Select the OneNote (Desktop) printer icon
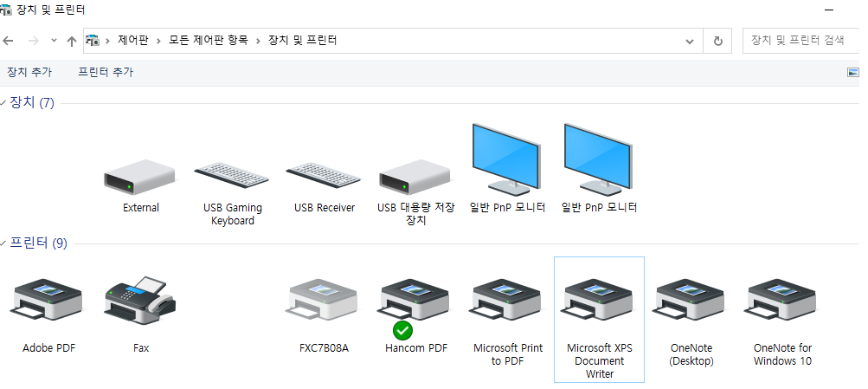 coord(691,300)
